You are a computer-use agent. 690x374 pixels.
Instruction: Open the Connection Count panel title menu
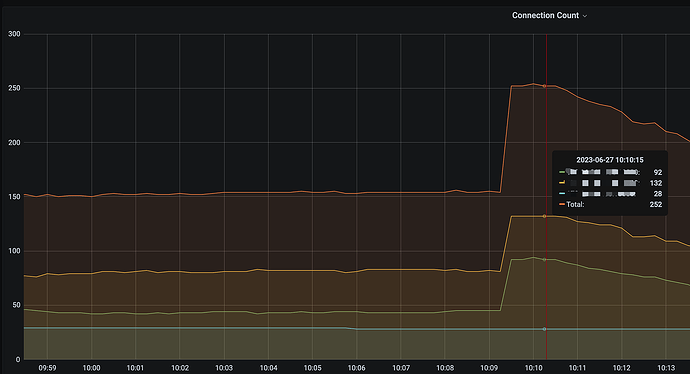[545, 15]
